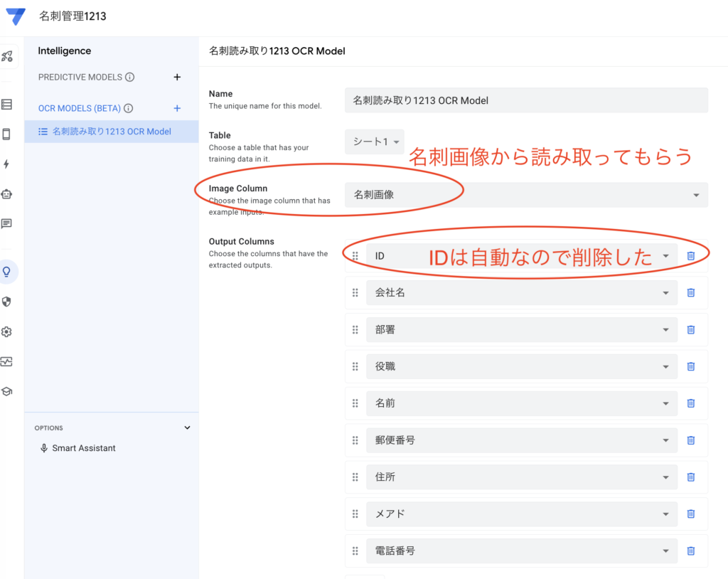Open the Automation bot icon in sidebar

pos(7,194)
